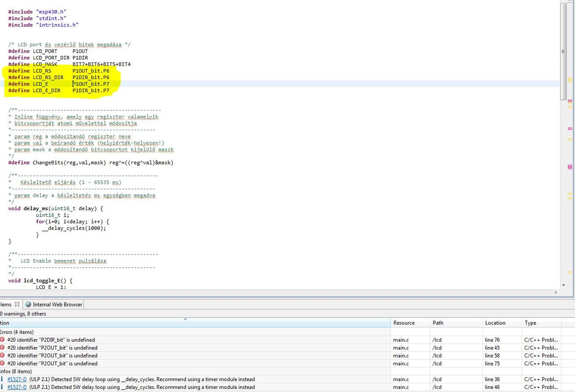The height and width of the screenshot is (392, 575).
Task: Click the error icon on the line 45 row
Action: 2,348
